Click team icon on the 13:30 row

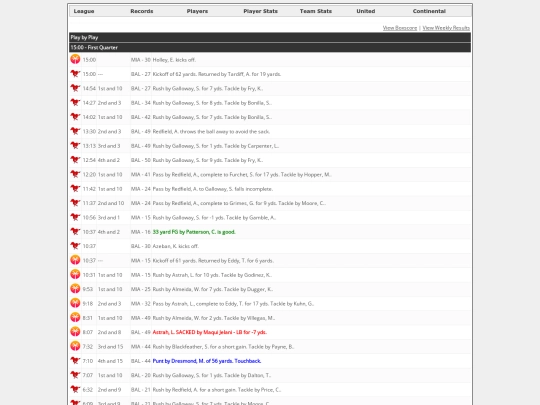75,131
